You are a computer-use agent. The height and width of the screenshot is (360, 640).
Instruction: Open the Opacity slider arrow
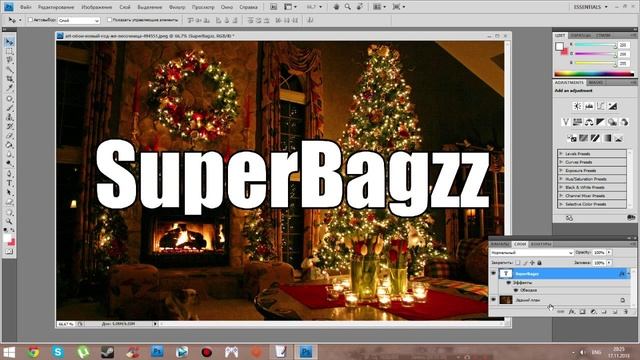coord(609,253)
